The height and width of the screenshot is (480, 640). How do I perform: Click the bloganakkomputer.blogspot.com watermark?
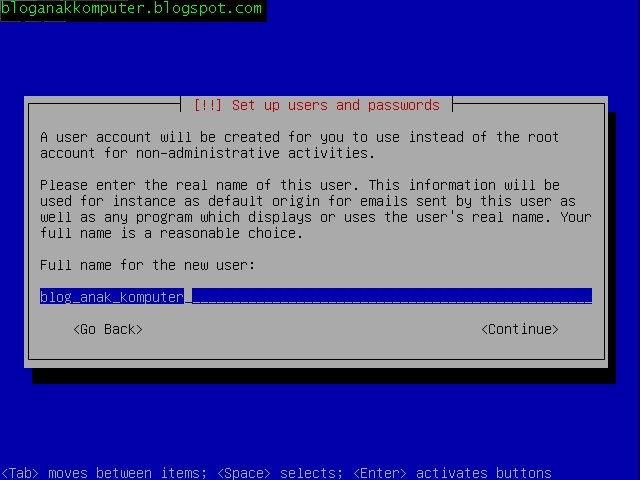pyautogui.click(x=131, y=9)
